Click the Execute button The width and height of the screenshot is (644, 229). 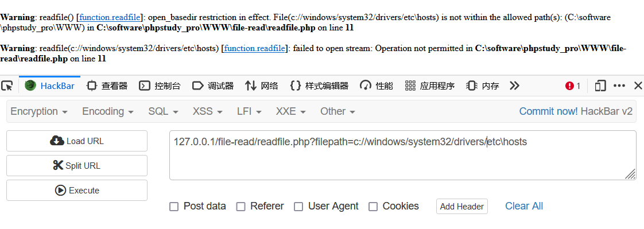click(x=77, y=191)
